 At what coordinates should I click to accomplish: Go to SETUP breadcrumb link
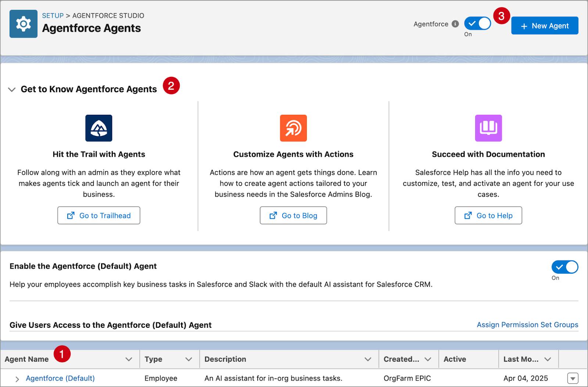click(x=53, y=15)
